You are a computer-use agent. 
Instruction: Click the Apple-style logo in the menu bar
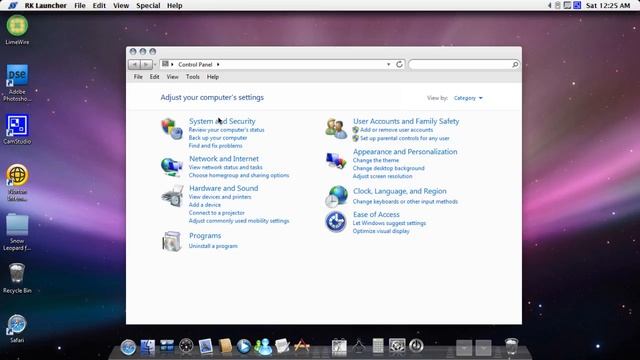point(13,5)
